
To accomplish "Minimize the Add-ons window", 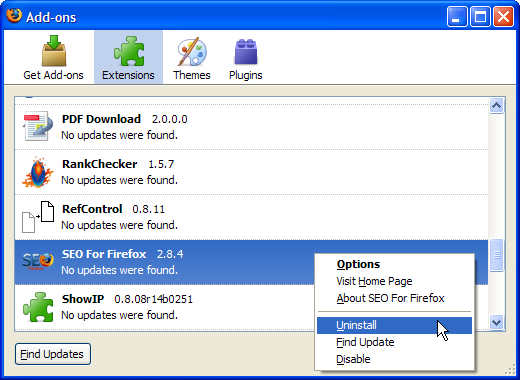I will click(457, 17).
